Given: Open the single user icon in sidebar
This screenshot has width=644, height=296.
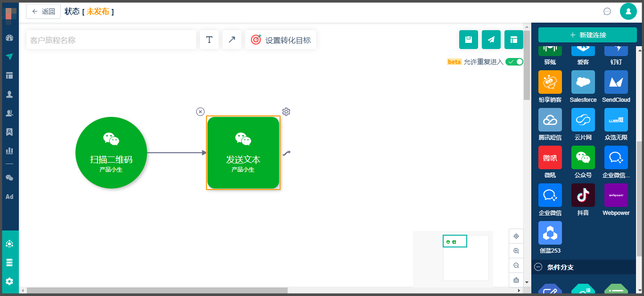Looking at the screenshot, I should 9,94.
